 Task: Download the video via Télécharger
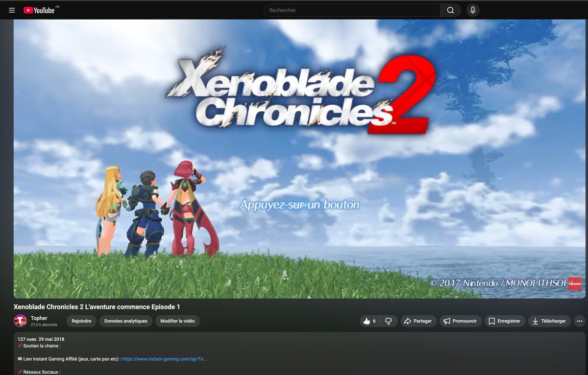(549, 321)
